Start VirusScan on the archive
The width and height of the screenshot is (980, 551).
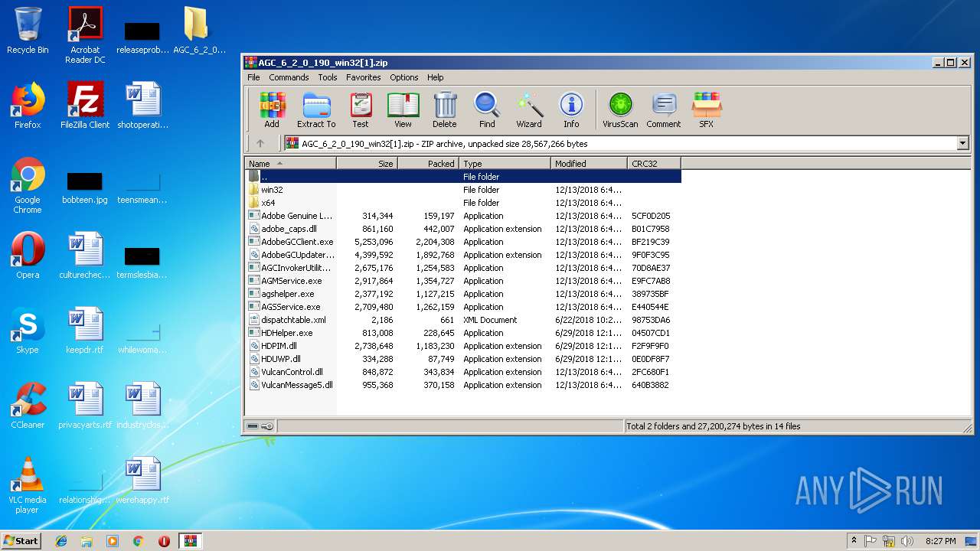(620, 109)
